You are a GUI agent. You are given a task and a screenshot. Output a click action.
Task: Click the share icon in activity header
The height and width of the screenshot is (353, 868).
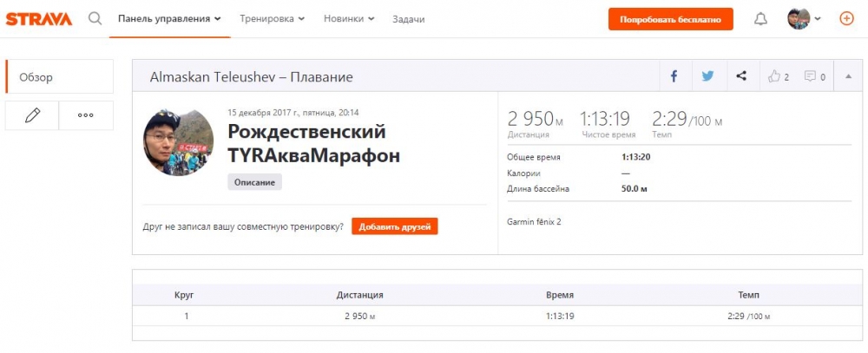741,76
